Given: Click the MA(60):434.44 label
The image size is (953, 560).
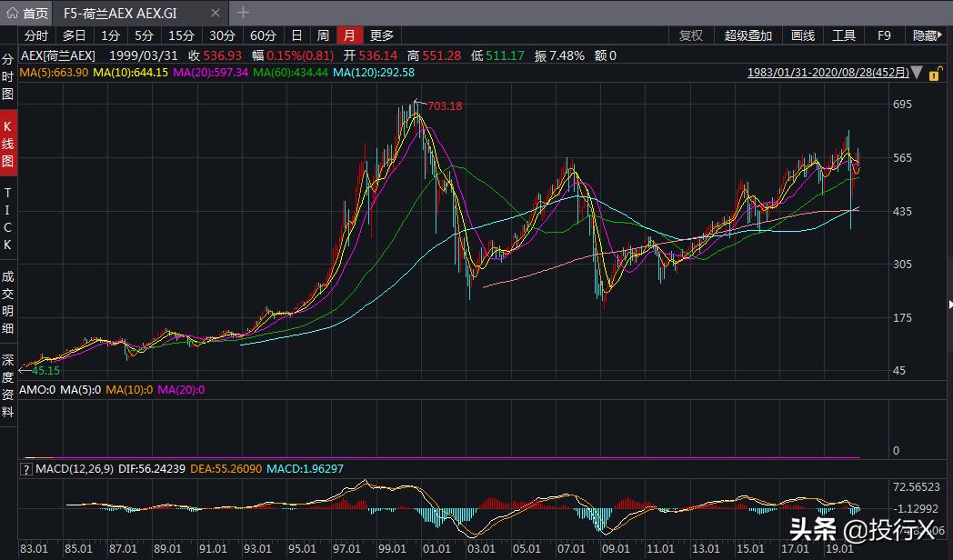Looking at the screenshot, I should (x=290, y=73).
